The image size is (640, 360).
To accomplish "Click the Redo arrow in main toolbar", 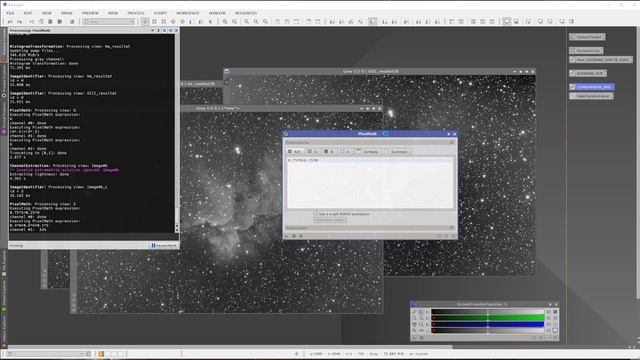I will [20, 21].
